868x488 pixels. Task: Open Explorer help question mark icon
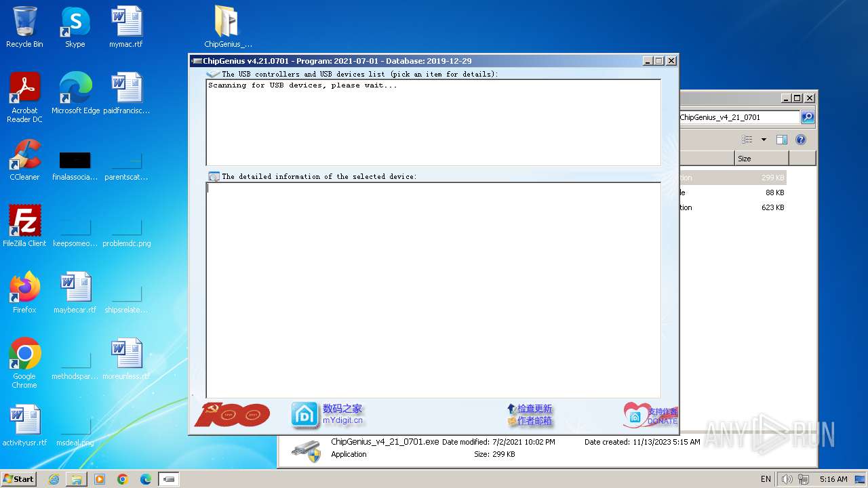click(801, 140)
